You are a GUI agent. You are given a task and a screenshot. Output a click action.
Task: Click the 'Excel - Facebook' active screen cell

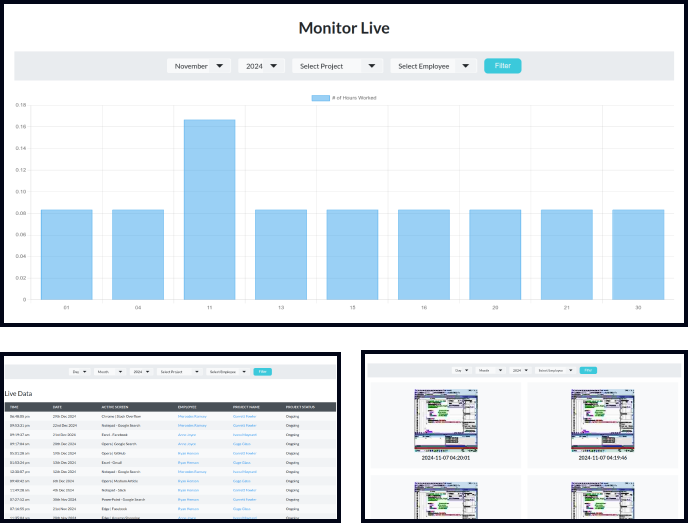(115, 435)
